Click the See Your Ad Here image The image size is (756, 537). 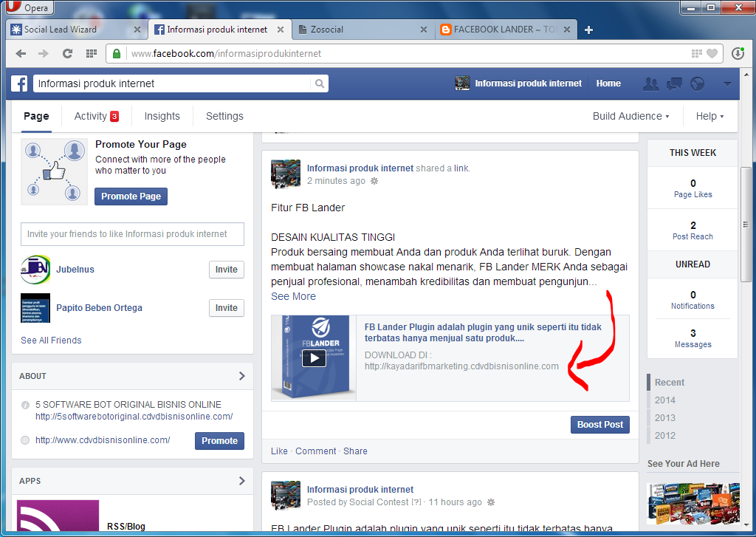point(693,504)
